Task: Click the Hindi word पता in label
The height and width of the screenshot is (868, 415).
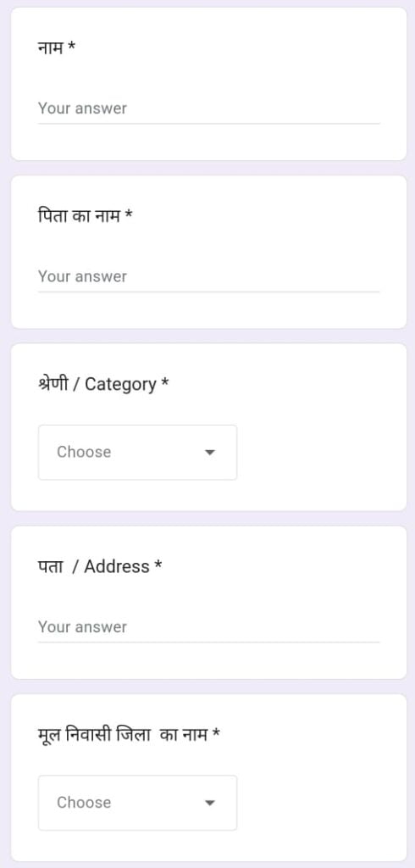Action: click(x=50, y=567)
